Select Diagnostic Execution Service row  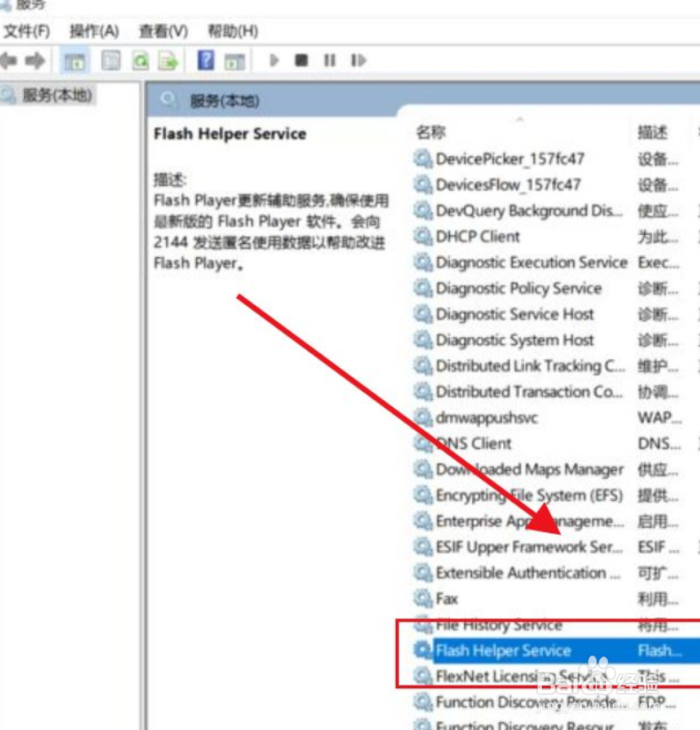[531, 263]
